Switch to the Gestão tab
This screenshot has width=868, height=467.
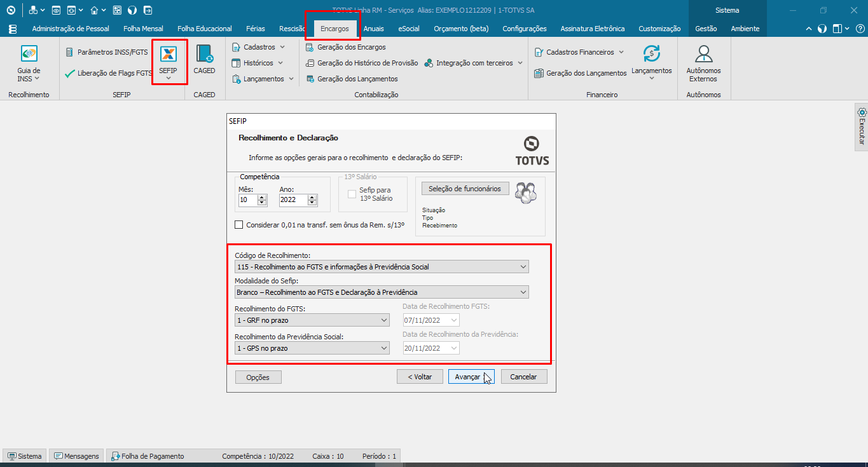[x=706, y=29]
